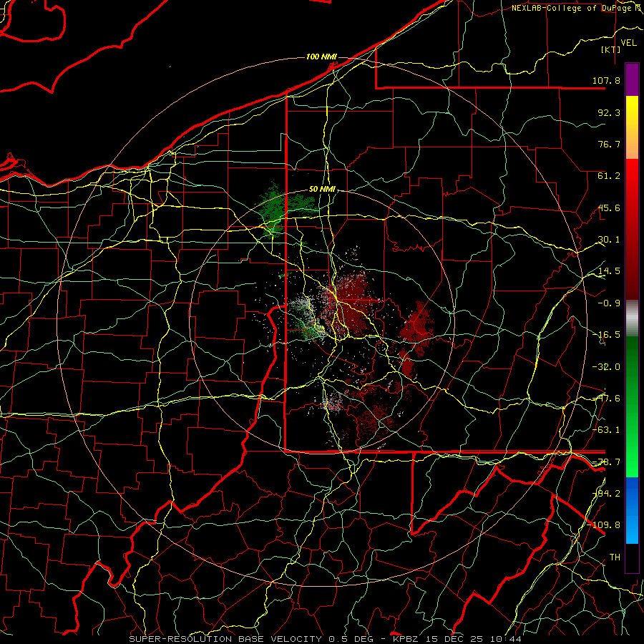Click the -0.9 velocity scale value

point(609,303)
